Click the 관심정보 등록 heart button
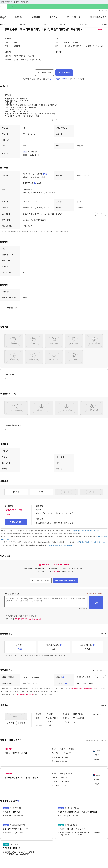 click(x=44, y=72)
